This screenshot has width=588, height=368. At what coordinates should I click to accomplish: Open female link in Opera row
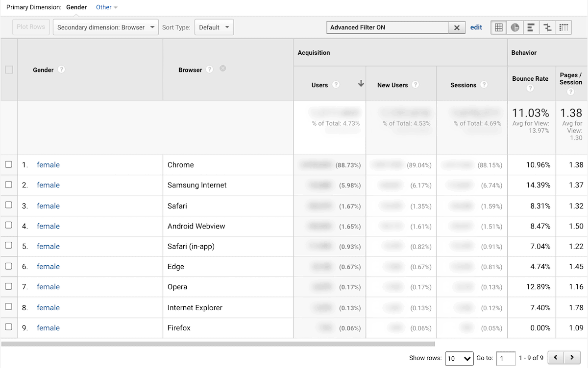point(48,287)
